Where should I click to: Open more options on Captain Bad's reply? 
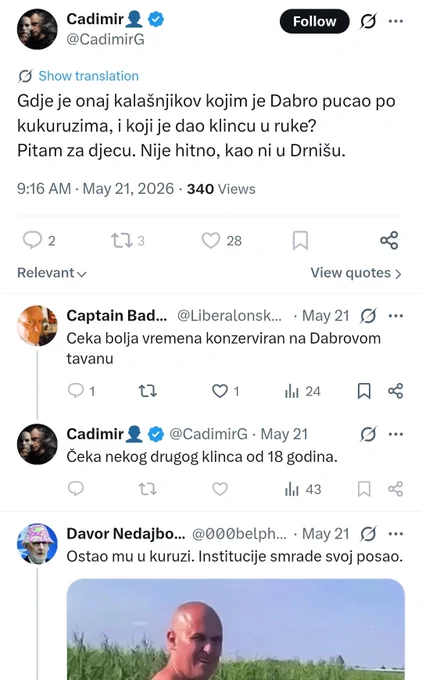click(396, 316)
